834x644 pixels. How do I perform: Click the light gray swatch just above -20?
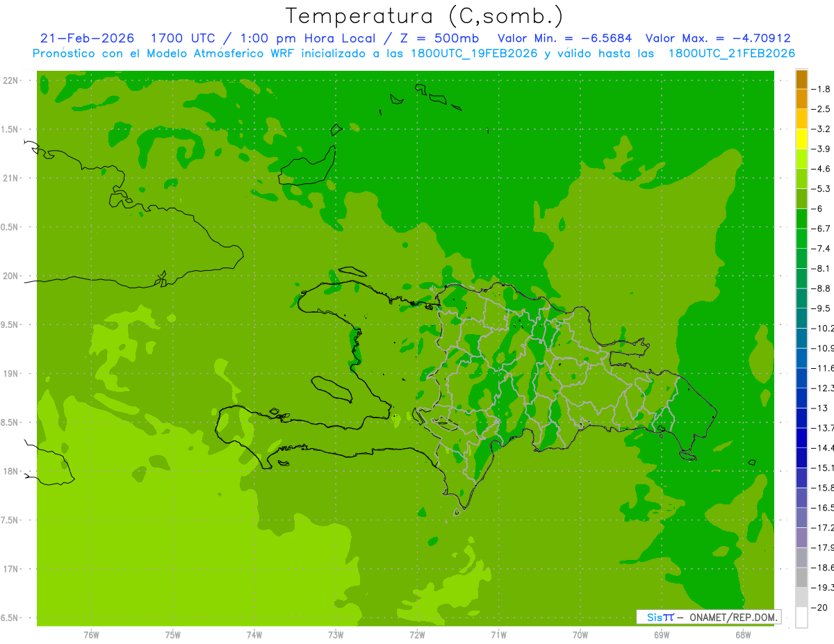tap(801, 597)
